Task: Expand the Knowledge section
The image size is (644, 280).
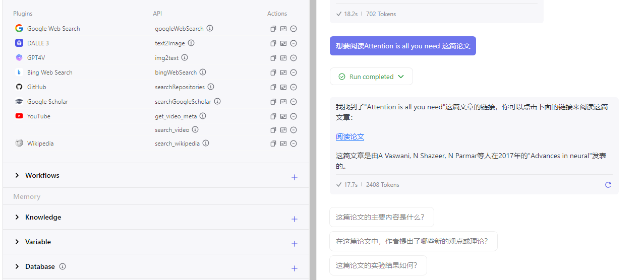Action: 17,217
